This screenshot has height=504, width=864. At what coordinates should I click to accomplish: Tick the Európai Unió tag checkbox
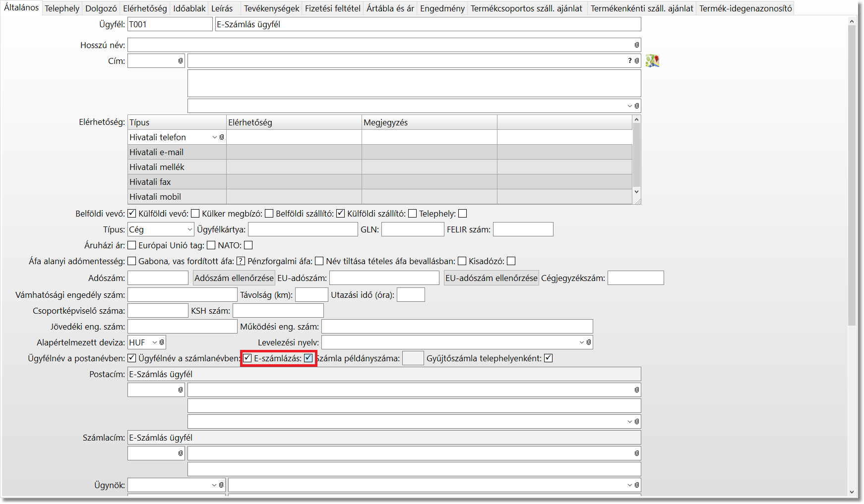(x=211, y=245)
